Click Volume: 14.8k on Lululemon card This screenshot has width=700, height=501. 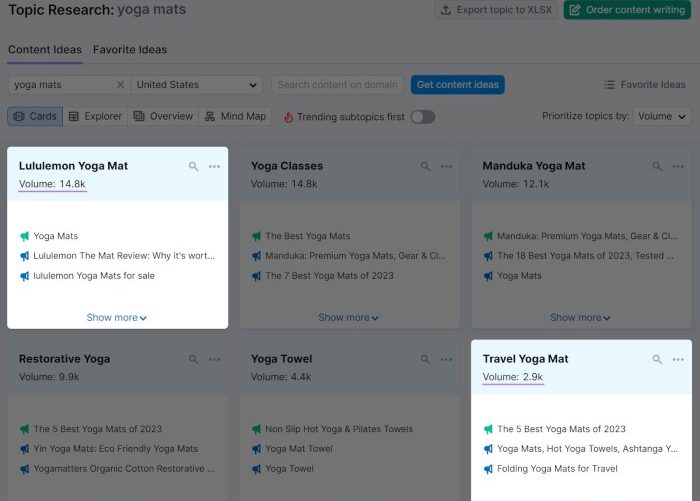[x=52, y=184]
